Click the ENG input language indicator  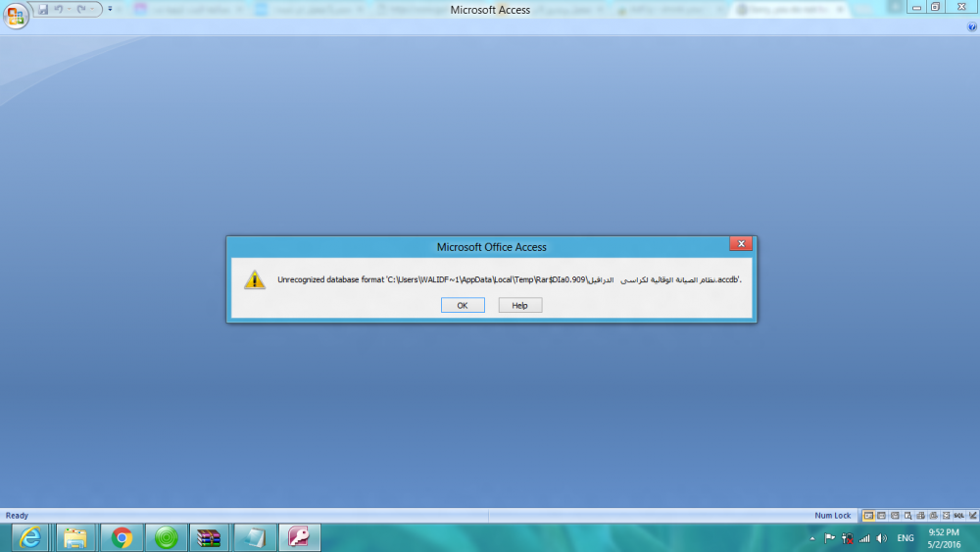pos(905,537)
